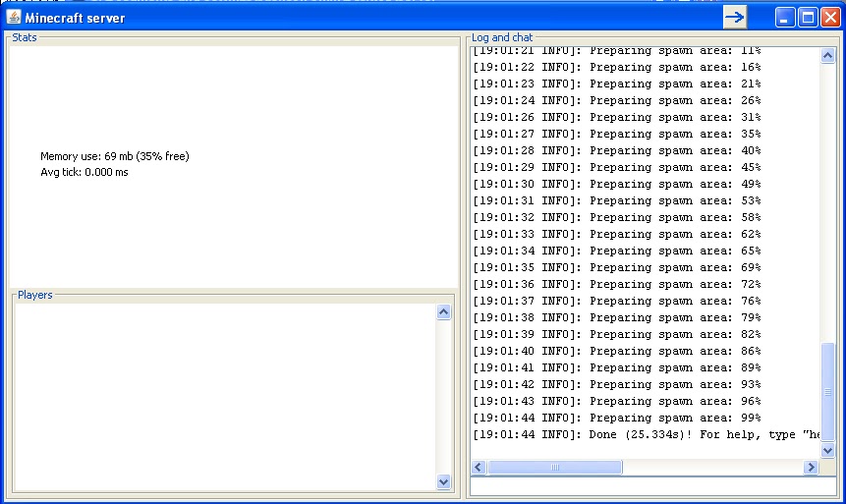The height and width of the screenshot is (504, 846).
Task: Click the 'Players' panel label
Action: (x=35, y=295)
